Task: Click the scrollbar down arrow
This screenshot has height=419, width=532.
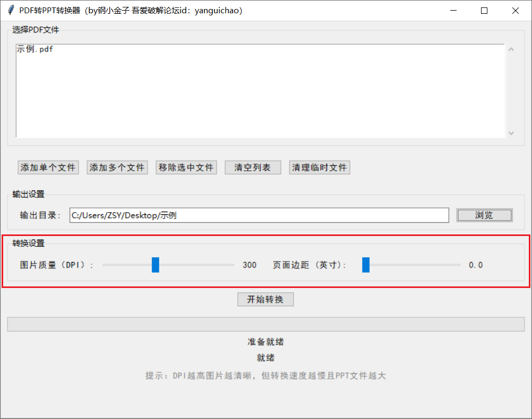Action: tap(511, 133)
